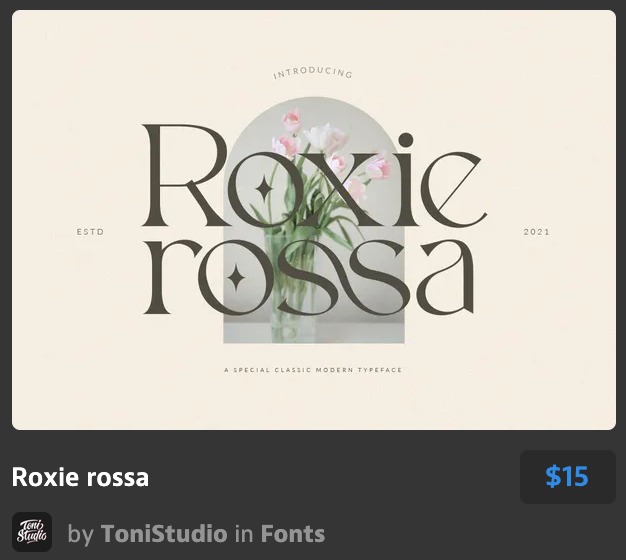This screenshot has width=626, height=560.
Task: Click the large word rossa in the preview
Action: [310, 275]
